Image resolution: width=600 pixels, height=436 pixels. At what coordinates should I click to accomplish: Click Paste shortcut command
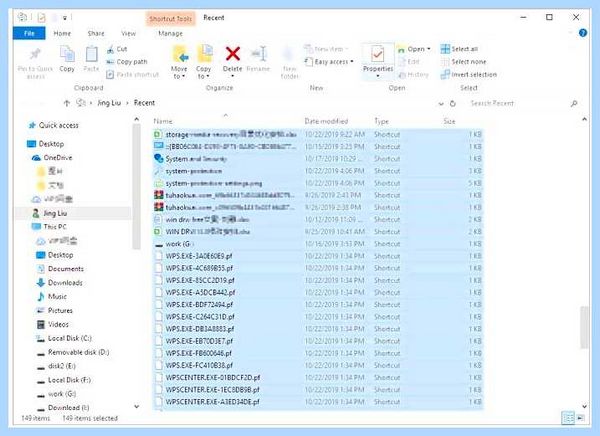tap(132, 74)
